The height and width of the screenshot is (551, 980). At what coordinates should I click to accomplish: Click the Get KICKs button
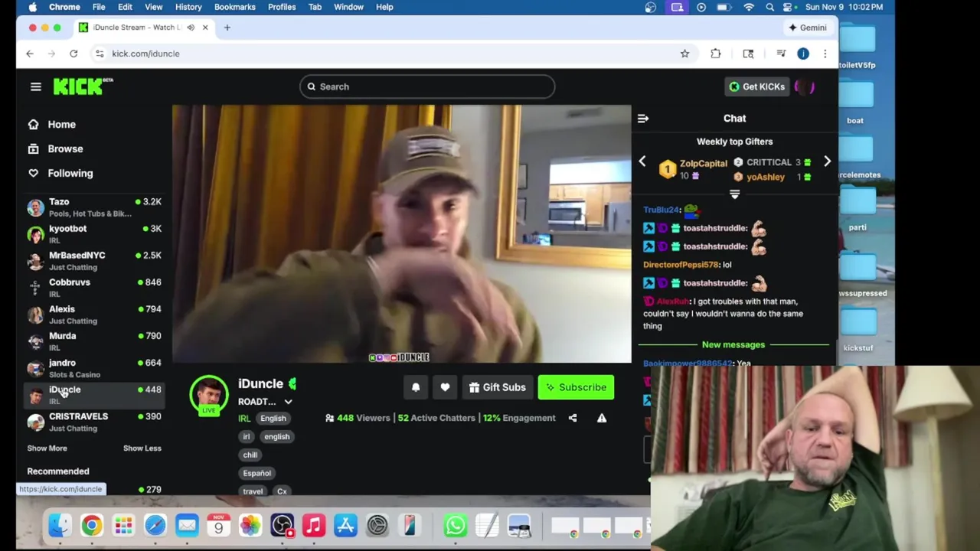756,86
